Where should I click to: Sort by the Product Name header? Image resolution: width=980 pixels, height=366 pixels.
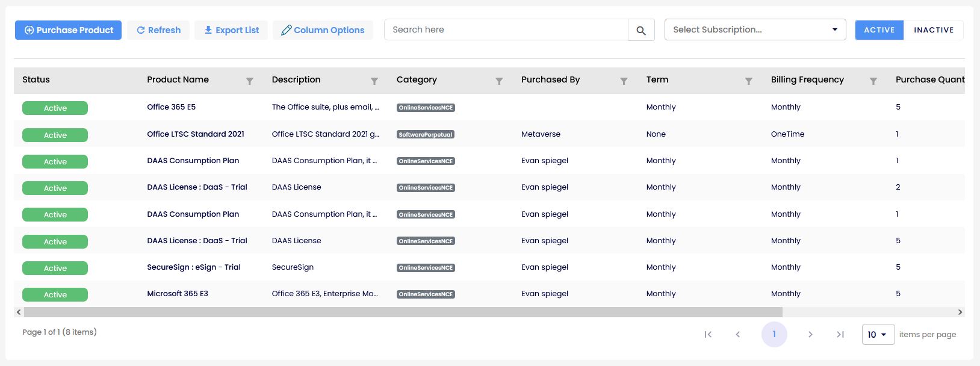click(x=178, y=79)
